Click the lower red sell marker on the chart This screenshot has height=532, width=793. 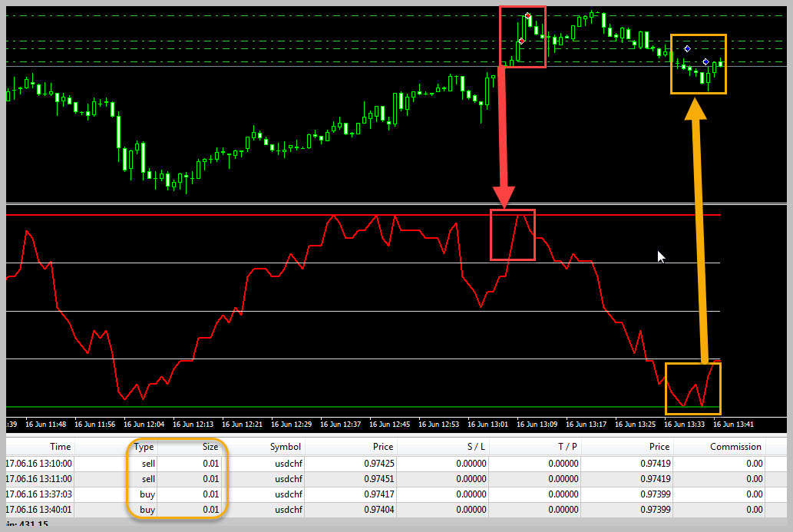pyautogui.click(x=521, y=41)
